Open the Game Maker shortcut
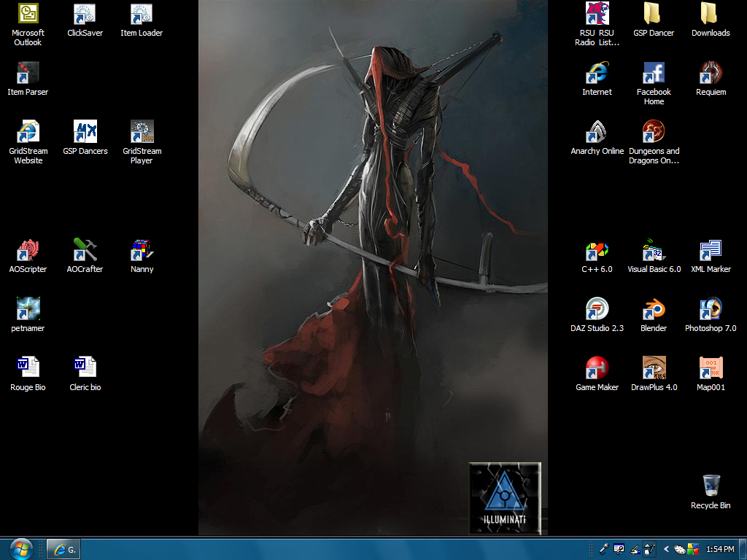 coord(597,369)
